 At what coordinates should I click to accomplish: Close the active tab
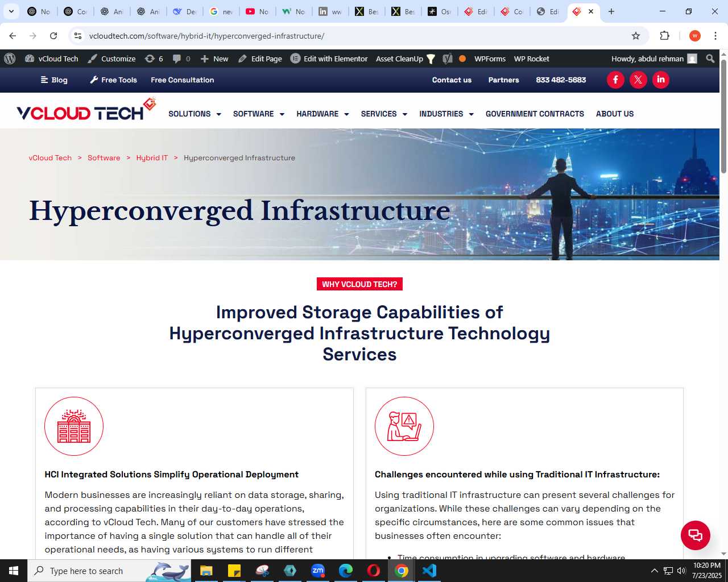591,11
